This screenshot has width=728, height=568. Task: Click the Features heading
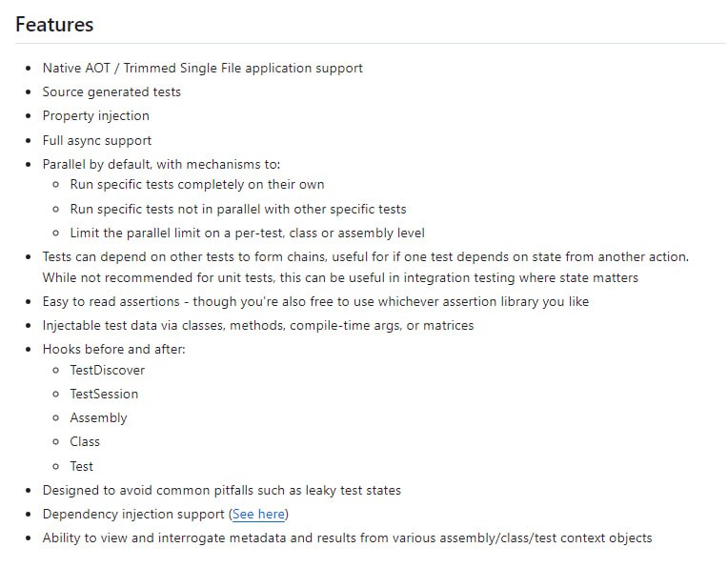click(x=54, y=25)
